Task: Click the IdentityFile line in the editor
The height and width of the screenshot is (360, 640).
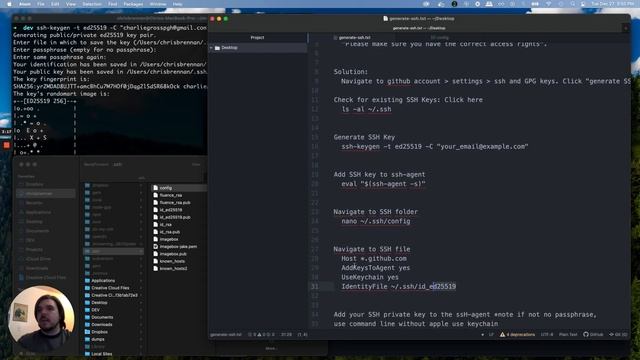Action: click(398, 287)
